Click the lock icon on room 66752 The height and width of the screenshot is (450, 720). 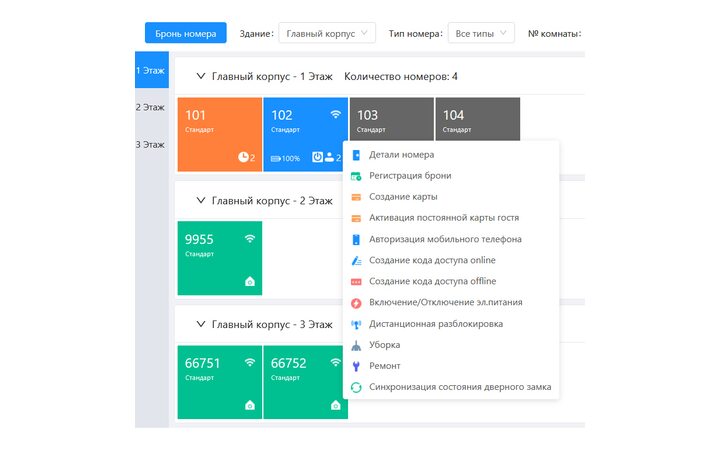point(335,406)
